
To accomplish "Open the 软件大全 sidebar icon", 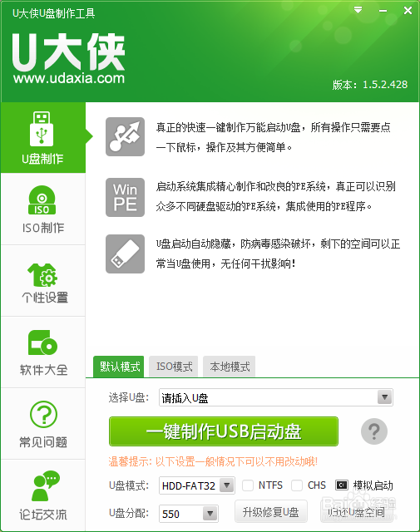I will click(42, 342).
